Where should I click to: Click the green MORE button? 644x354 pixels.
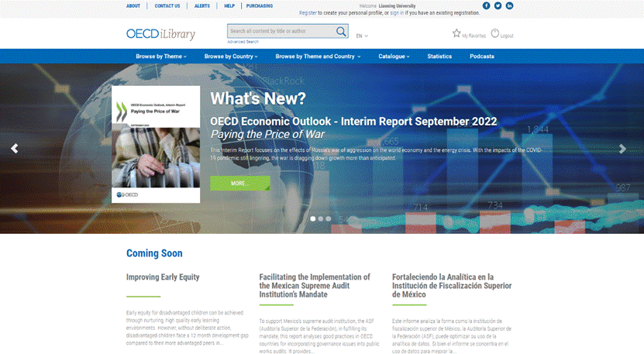239,184
